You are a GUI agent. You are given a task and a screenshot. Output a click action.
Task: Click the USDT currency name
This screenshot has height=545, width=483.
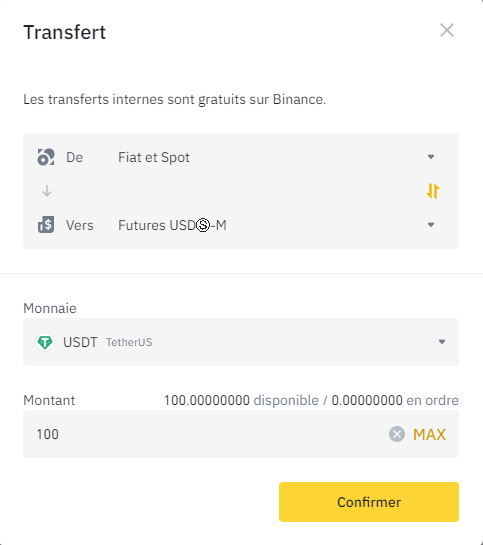(80, 342)
